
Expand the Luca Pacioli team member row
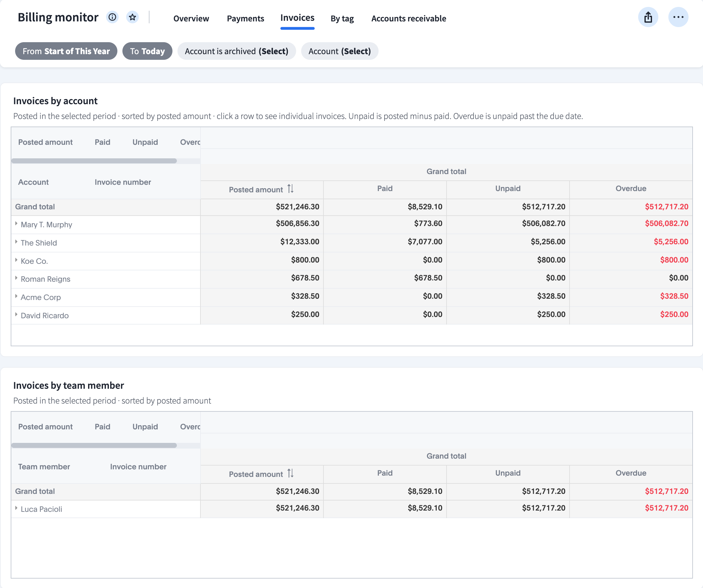(16, 508)
